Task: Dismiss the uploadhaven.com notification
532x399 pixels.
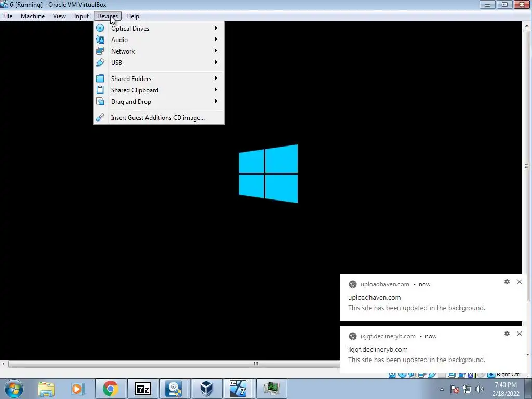Action: coord(520,282)
